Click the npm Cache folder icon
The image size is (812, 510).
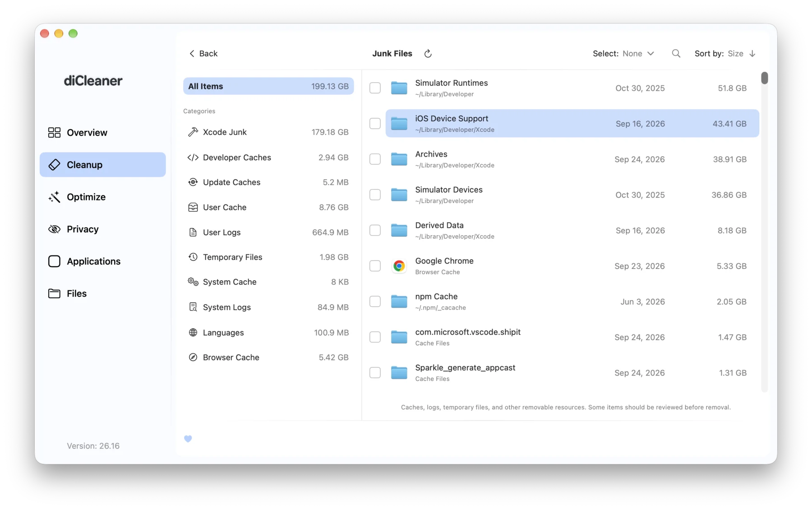pyautogui.click(x=399, y=301)
